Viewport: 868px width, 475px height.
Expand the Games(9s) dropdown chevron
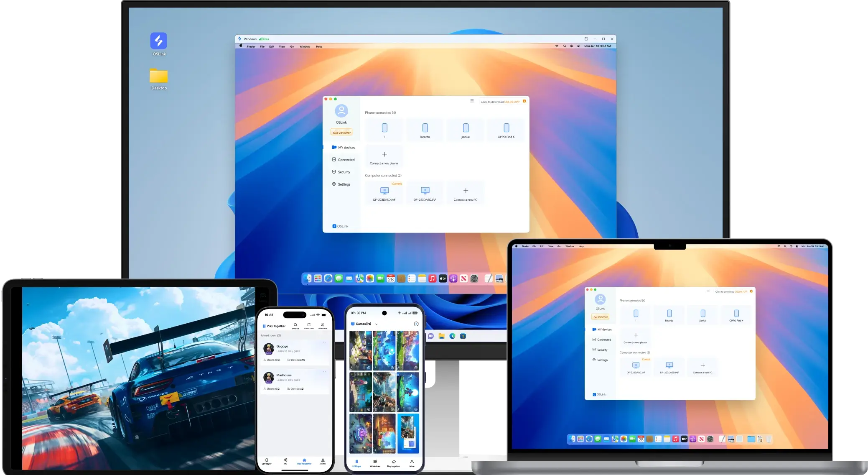376,324
